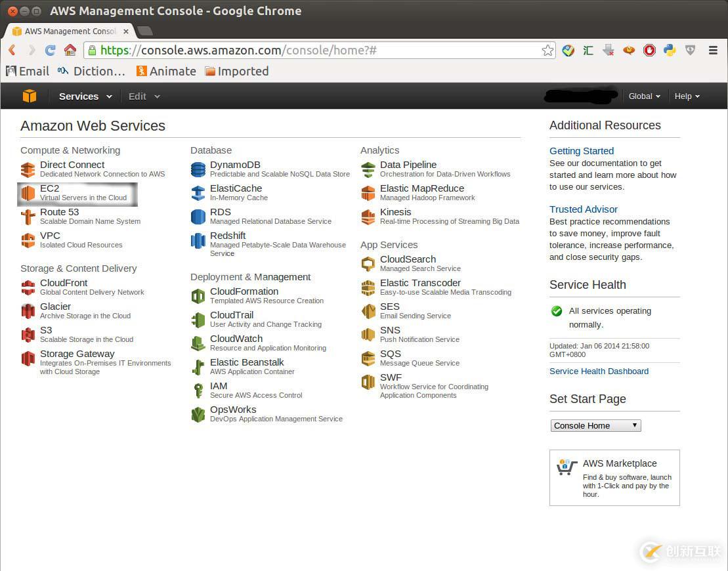
Task: Click the Python extension icon
Action: point(670,50)
